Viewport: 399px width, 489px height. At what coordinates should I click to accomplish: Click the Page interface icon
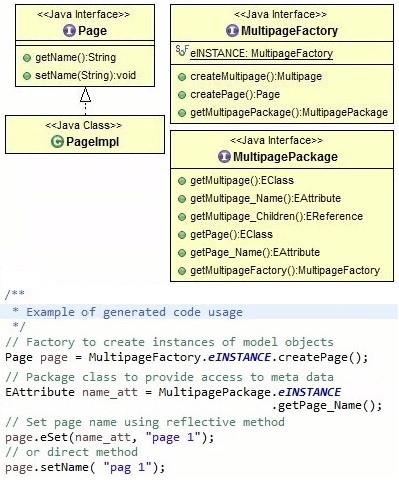point(69,31)
